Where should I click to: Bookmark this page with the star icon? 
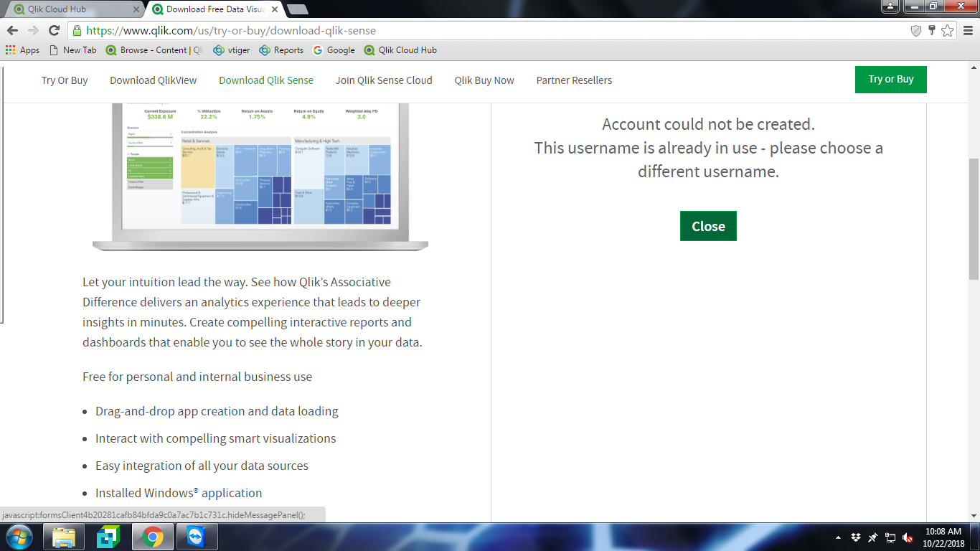point(948,30)
